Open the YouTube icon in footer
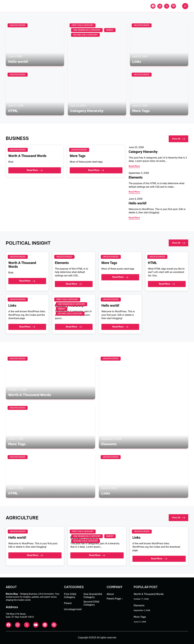194x644 pixels. (36, 625)
